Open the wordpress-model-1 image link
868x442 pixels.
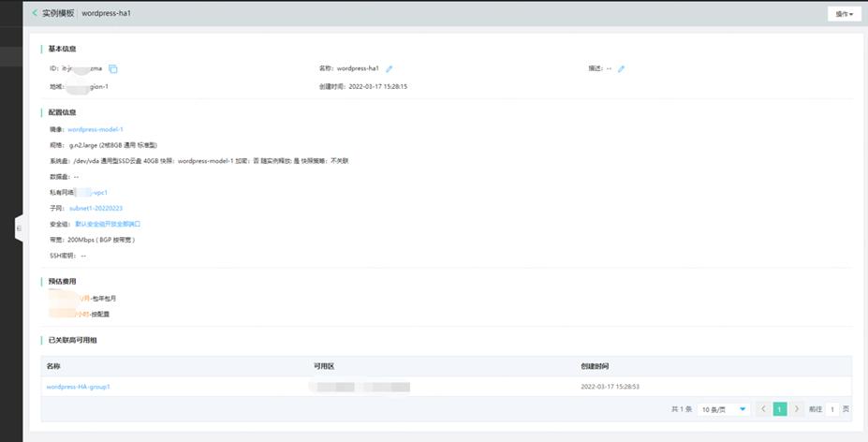pyautogui.click(x=96, y=129)
